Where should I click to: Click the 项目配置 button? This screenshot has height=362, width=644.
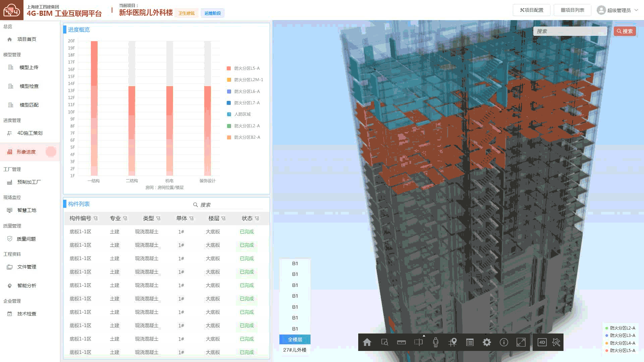[x=531, y=10]
